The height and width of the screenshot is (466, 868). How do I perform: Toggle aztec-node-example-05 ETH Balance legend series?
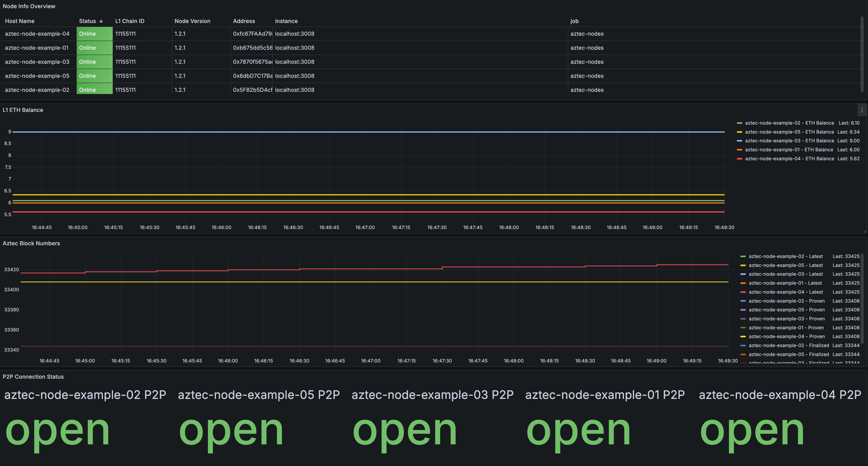(789, 132)
